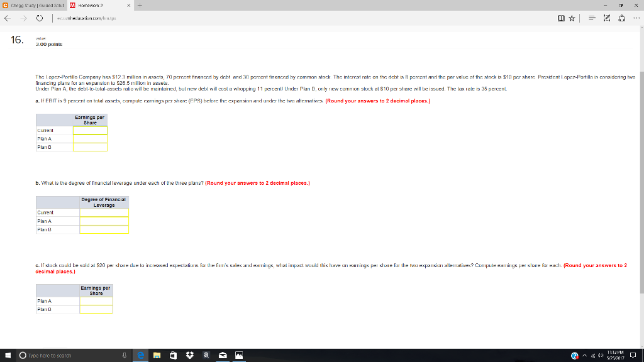Image resolution: width=644 pixels, height=362 pixels.
Task: Click the 3.00 points label
Action: 49,44
